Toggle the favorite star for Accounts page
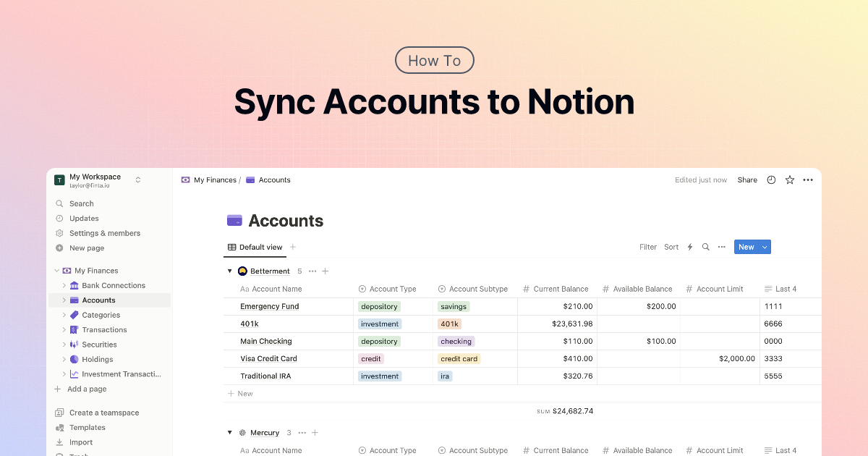 789,180
